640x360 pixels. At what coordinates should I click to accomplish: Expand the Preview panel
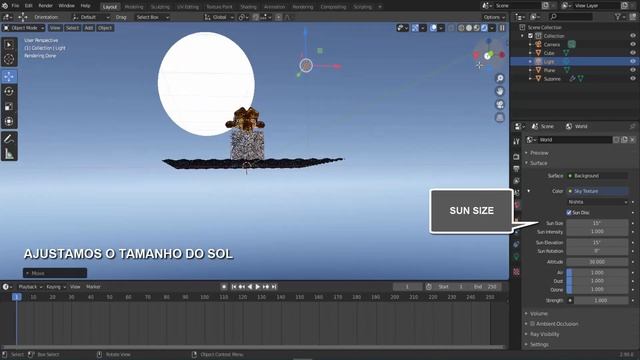(539, 153)
